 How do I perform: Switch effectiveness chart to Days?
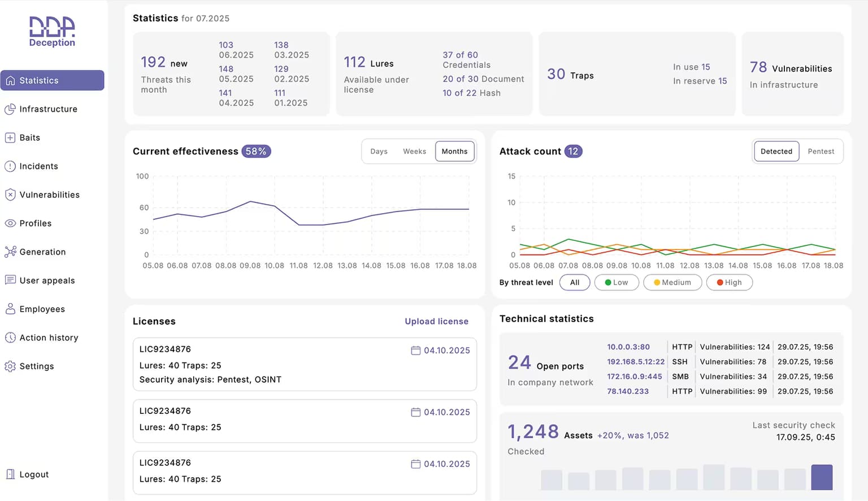379,152
